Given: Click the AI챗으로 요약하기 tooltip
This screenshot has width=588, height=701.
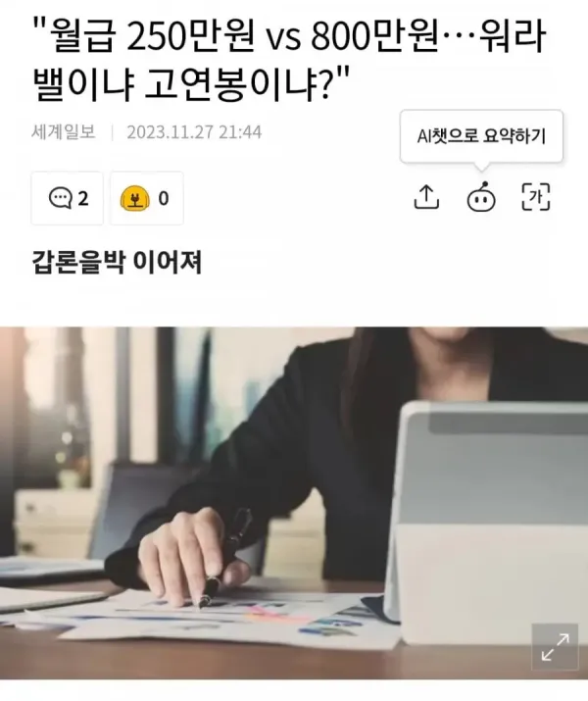Looking at the screenshot, I should click(481, 136).
